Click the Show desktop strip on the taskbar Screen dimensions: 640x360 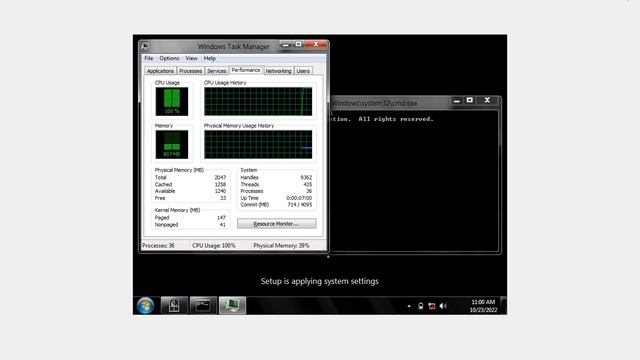[504, 305]
